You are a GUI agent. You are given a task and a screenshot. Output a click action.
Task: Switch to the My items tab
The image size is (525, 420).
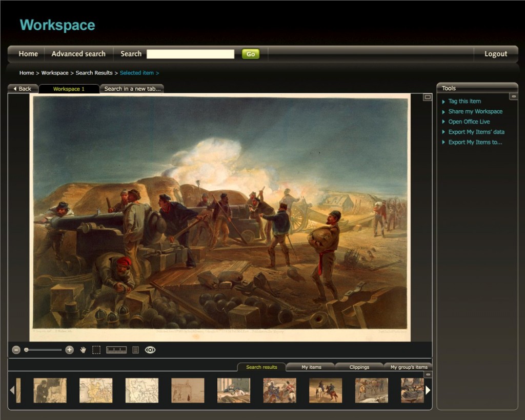(x=311, y=367)
